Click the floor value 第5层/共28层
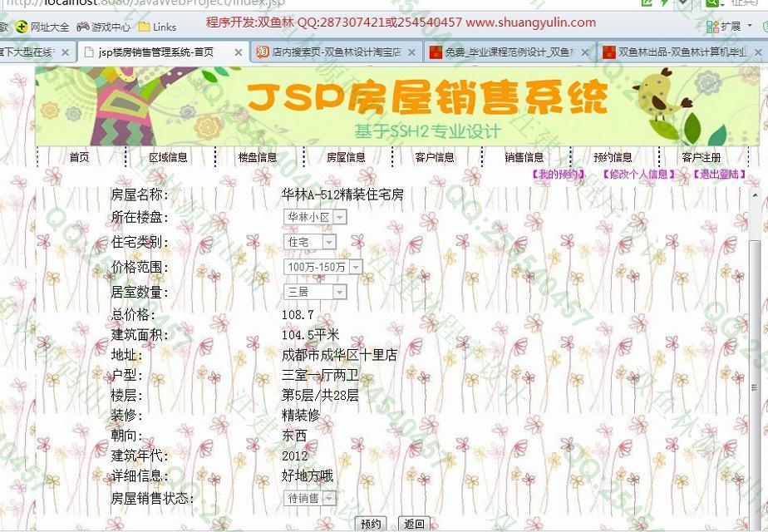Image resolution: width=768 pixels, height=532 pixels. pyautogui.click(x=320, y=396)
